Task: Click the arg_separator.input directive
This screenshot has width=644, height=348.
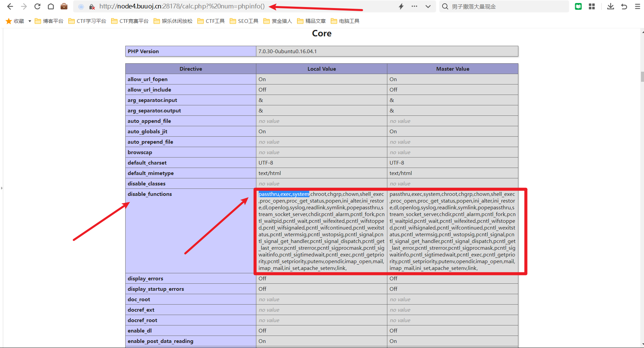Action: coord(152,100)
